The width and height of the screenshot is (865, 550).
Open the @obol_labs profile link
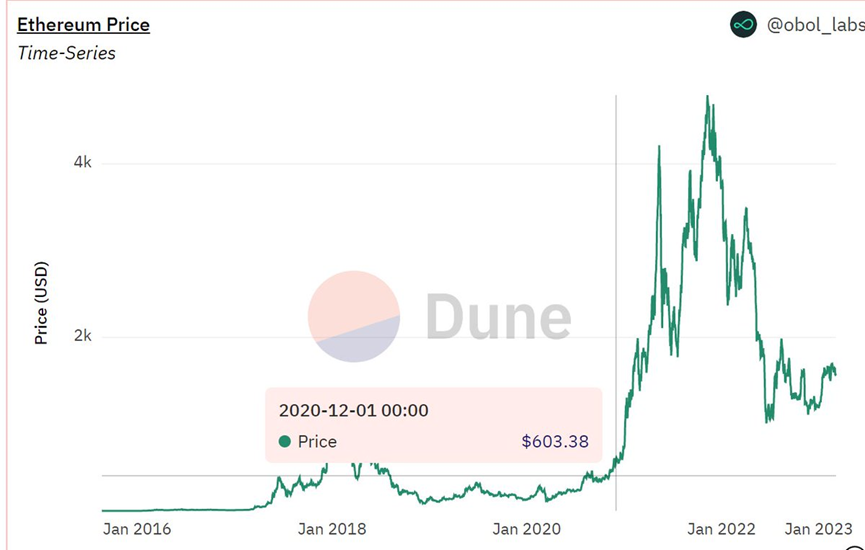pyautogui.click(x=815, y=25)
